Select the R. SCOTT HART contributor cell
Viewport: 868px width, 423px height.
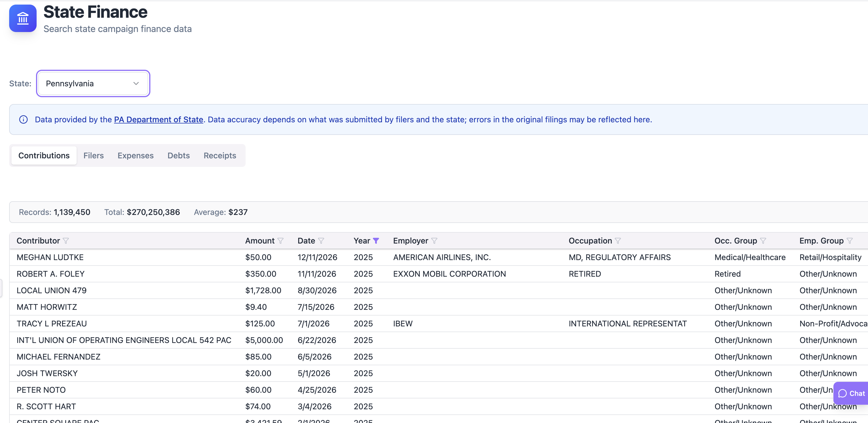(x=46, y=406)
